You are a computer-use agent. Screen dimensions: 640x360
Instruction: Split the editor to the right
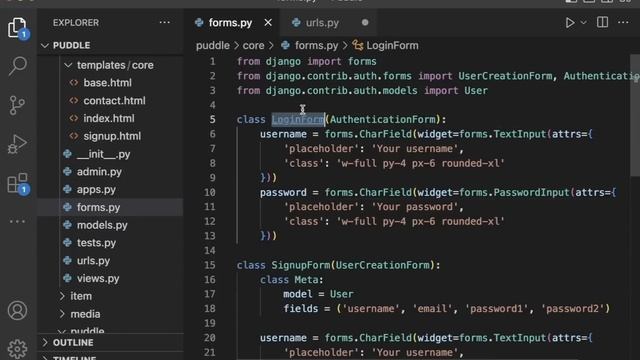click(x=602, y=22)
